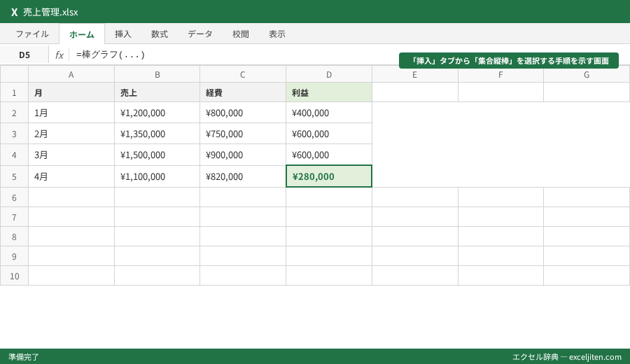630x364 pixels.
Task: Click the 売上 header cell
Action: [x=157, y=92]
